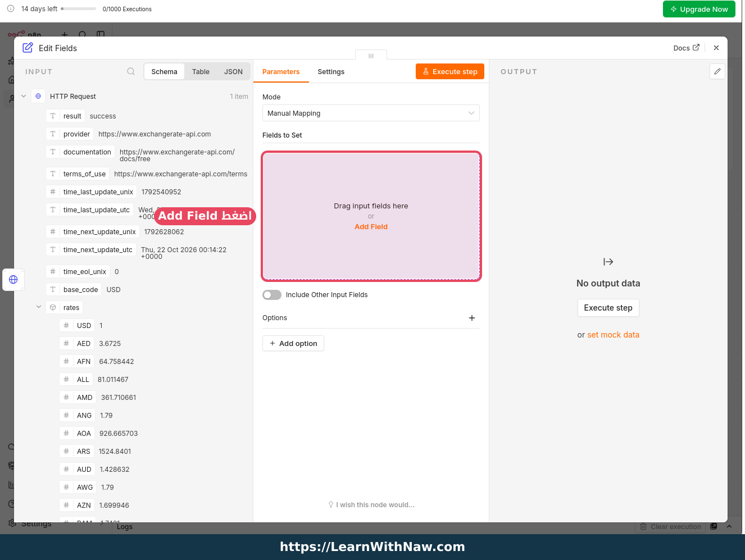Click the orange Execute step button
Image resolution: width=745 pixels, height=560 pixels.
tap(450, 71)
